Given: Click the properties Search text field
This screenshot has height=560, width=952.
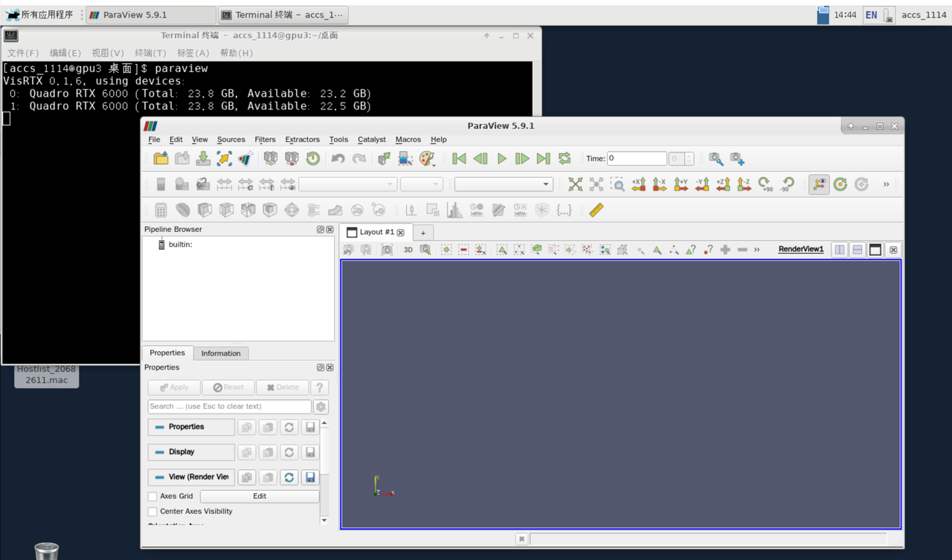Looking at the screenshot, I should 229,406.
